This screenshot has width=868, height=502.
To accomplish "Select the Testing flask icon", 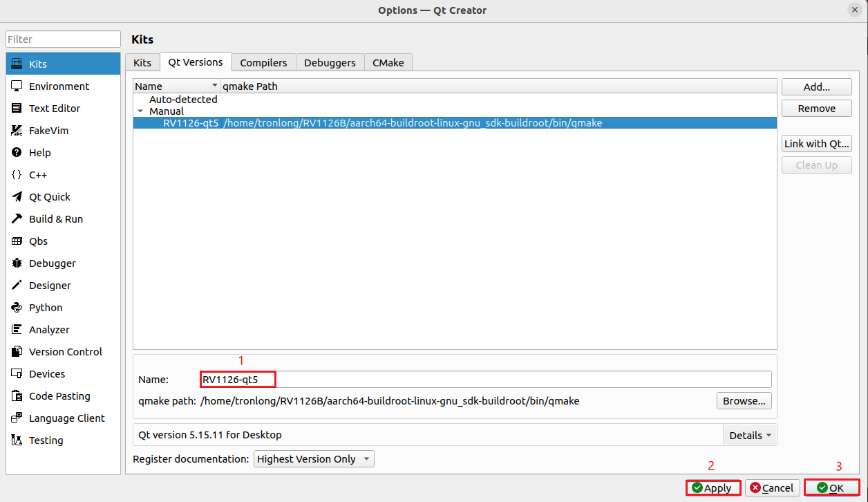I will click(x=17, y=440).
